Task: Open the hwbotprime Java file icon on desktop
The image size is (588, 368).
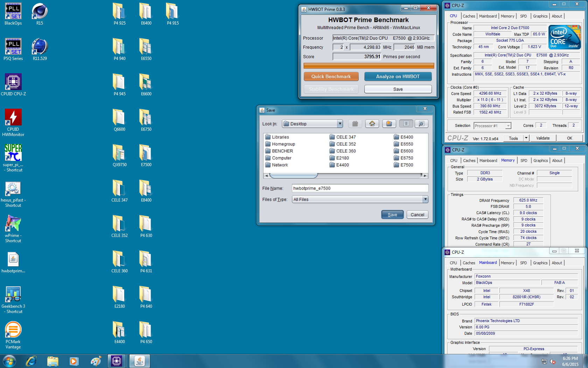Action: (13, 262)
